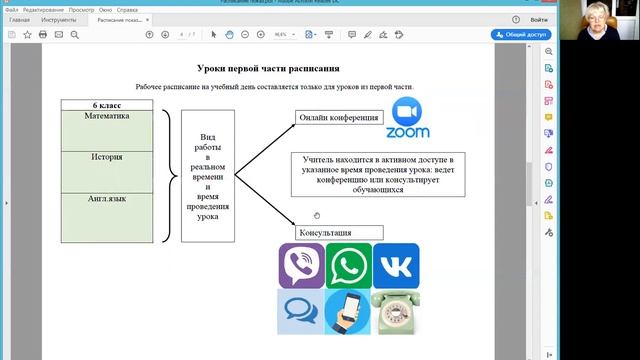The image size is (640, 360).
Task: Select the arrow Selection tool
Action: tap(213, 35)
